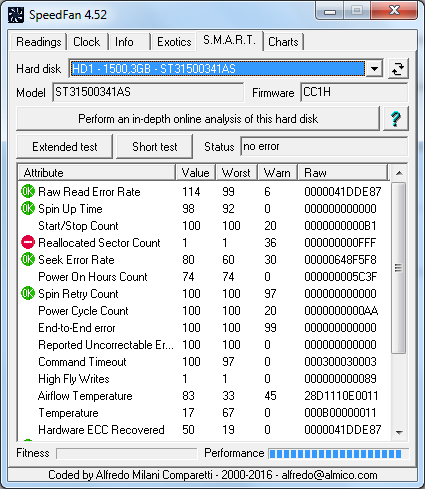The width and height of the screenshot is (425, 489).
Task: Start the Short test
Action: click(155, 147)
